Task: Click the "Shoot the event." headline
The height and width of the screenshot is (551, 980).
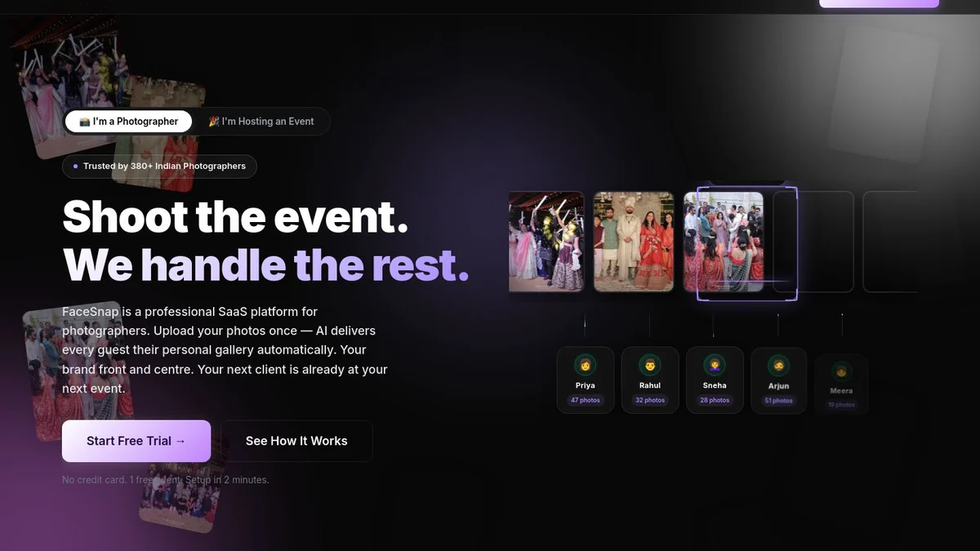Action: point(235,217)
